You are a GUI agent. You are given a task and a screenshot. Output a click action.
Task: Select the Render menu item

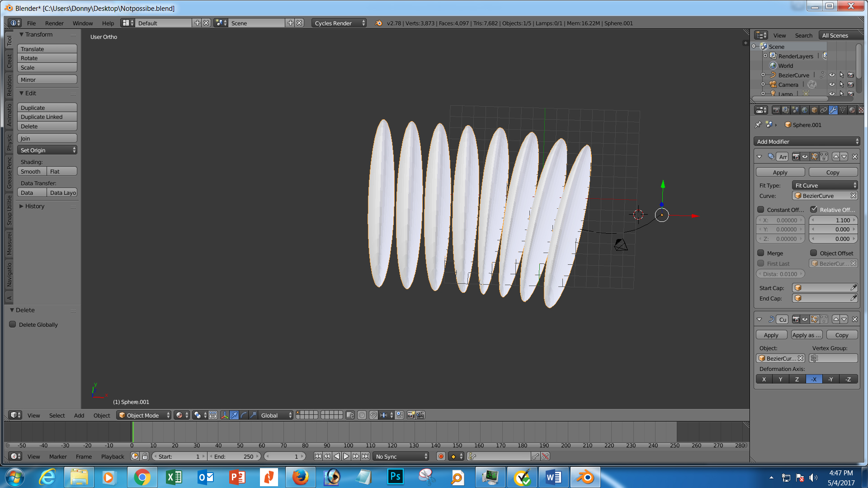click(54, 23)
